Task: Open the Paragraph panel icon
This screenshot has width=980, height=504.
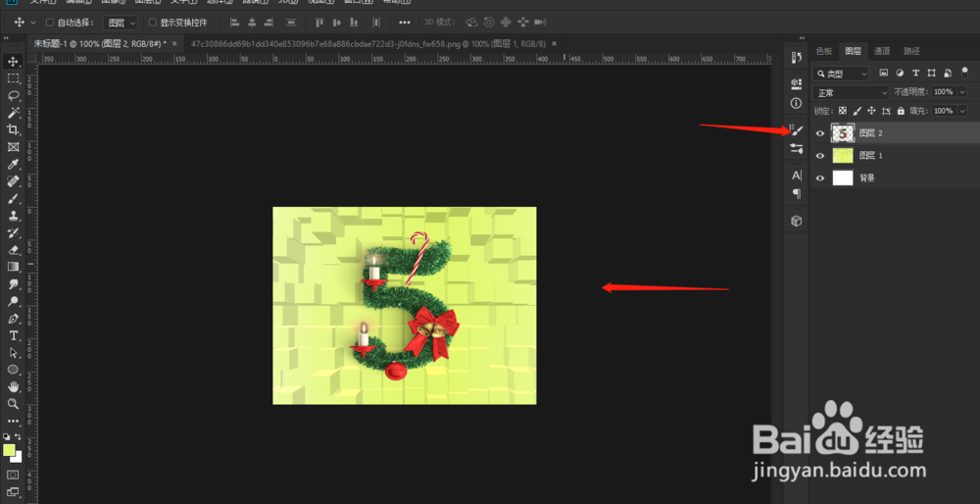Action: pyautogui.click(x=796, y=194)
